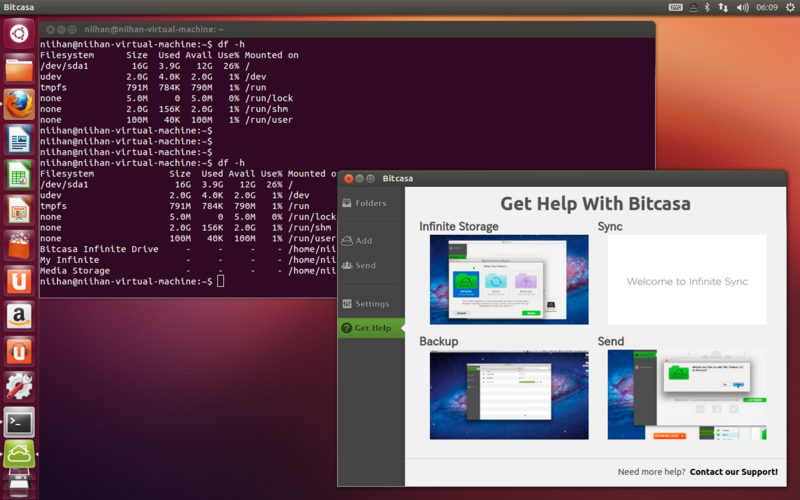
Task: Open LibreOffice Writer from the launcher
Action: (19, 139)
